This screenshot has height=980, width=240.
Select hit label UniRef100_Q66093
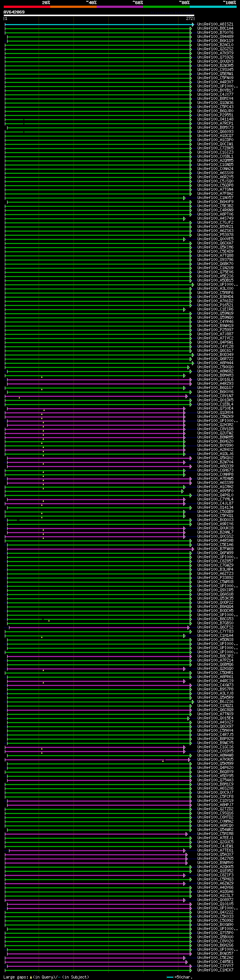point(215,132)
